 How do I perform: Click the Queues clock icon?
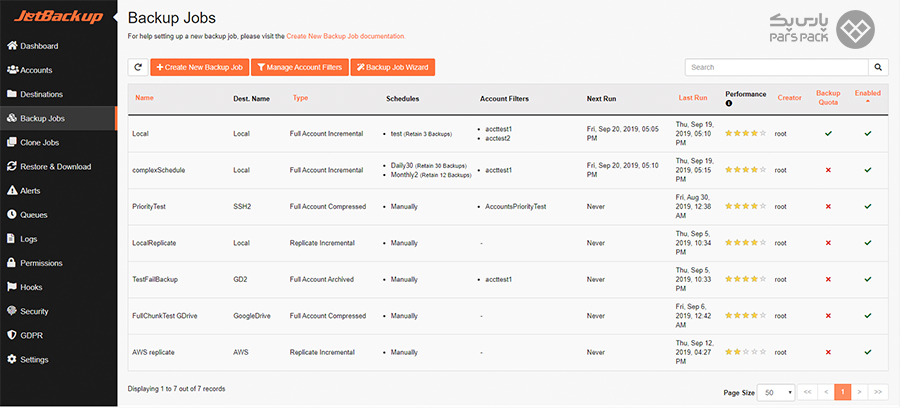pyautogui.click(x=12, y=215)
